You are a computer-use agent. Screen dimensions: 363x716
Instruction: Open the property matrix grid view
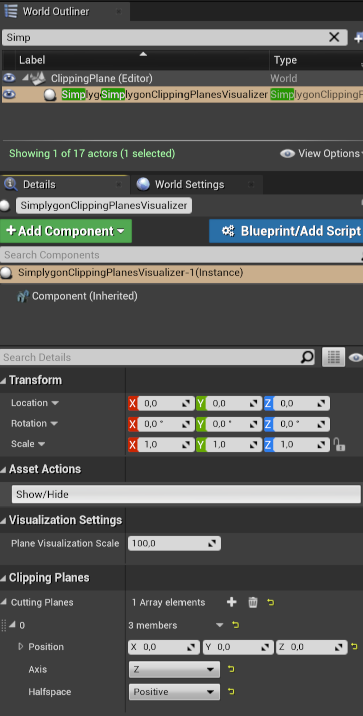[x=333, y=357]
